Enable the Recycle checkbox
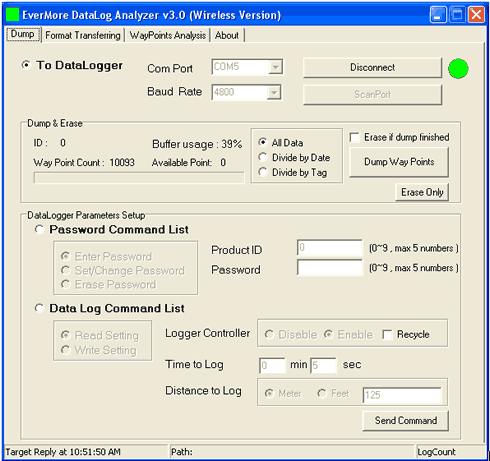 (387, 334)
